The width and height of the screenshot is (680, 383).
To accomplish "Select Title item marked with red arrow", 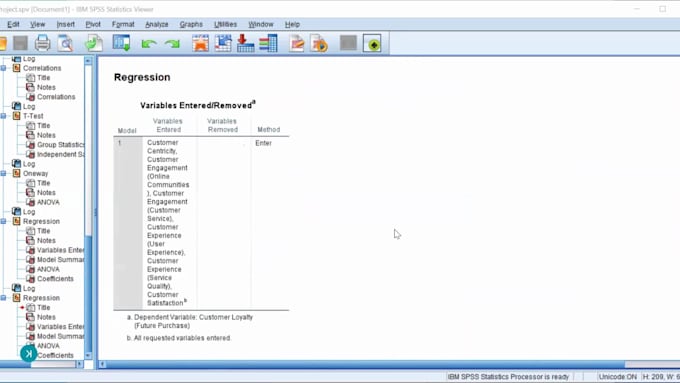I will tap(43, 308).
